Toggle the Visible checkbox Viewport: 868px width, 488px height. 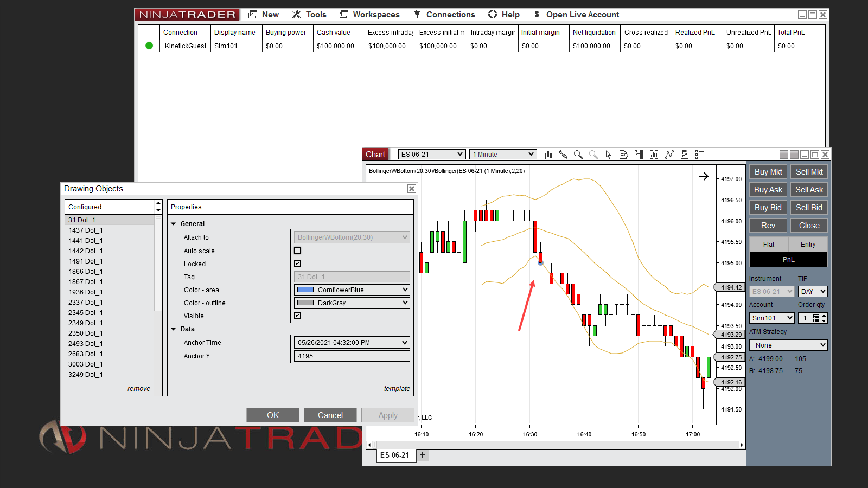coord(297,316)
